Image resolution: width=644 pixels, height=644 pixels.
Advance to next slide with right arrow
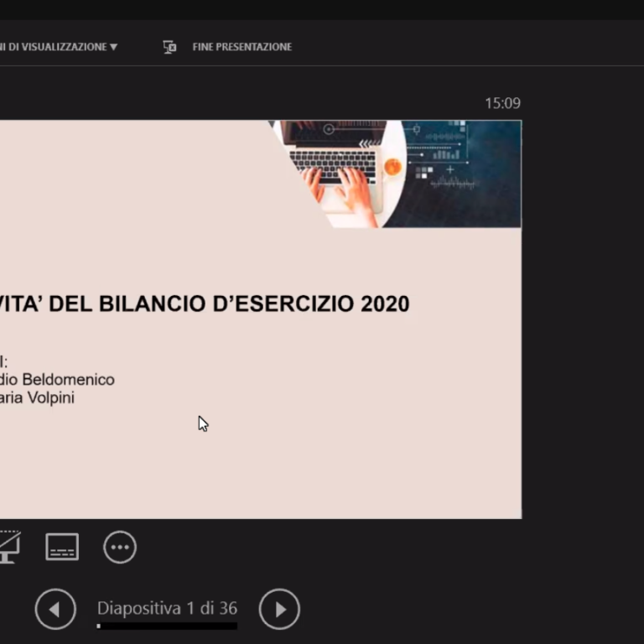click(279, 609)
